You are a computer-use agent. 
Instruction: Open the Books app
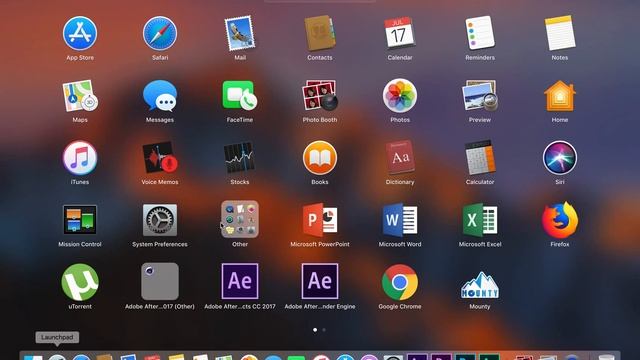pyautogui.click(x=320, y=158)
